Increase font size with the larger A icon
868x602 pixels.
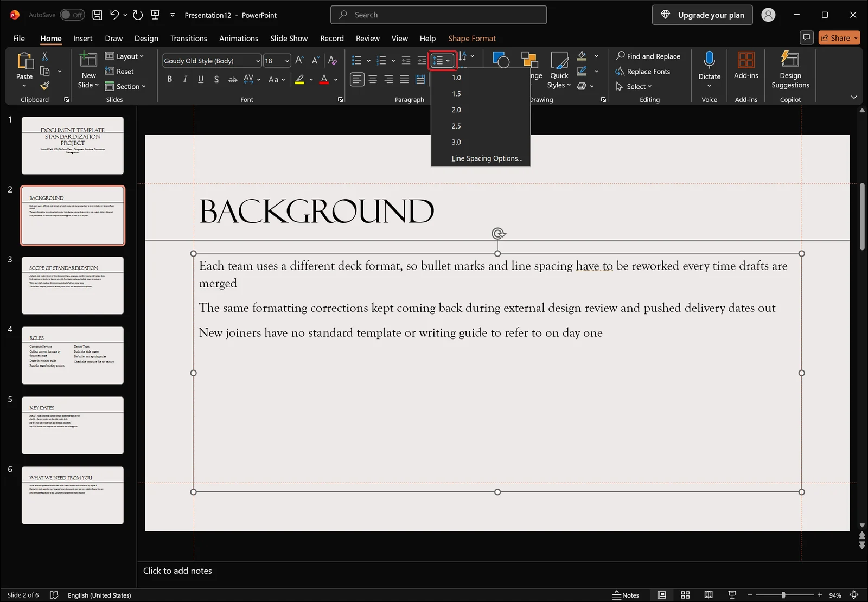pyautogui.click(x=299, y=61)
